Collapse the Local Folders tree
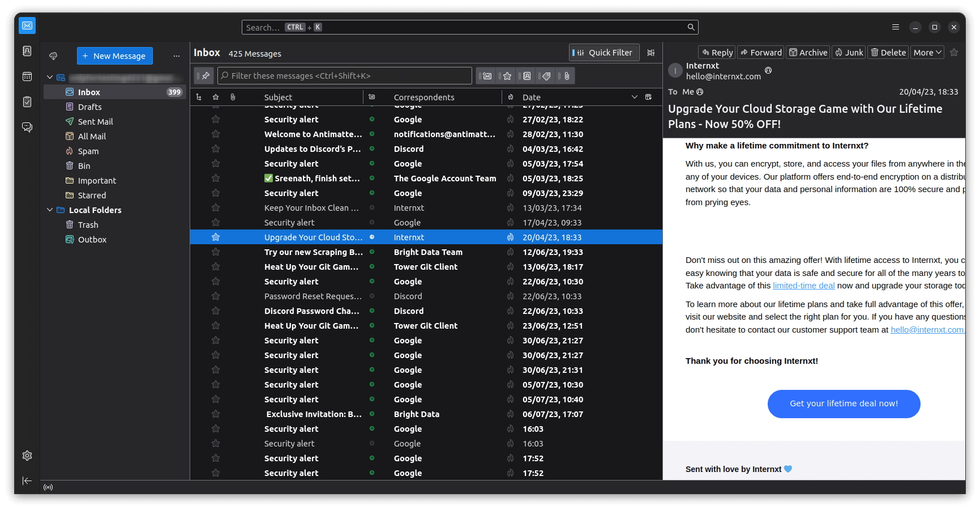 [50, 210]
